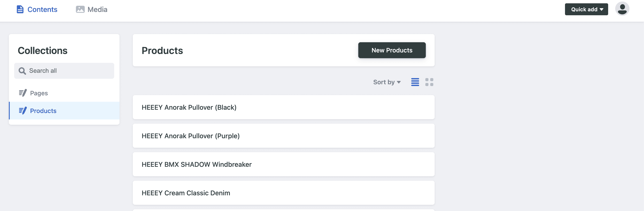The height and width of the screenshot is (211, 644).
Task: Toggle products display to grid layout
Action: 429,82
